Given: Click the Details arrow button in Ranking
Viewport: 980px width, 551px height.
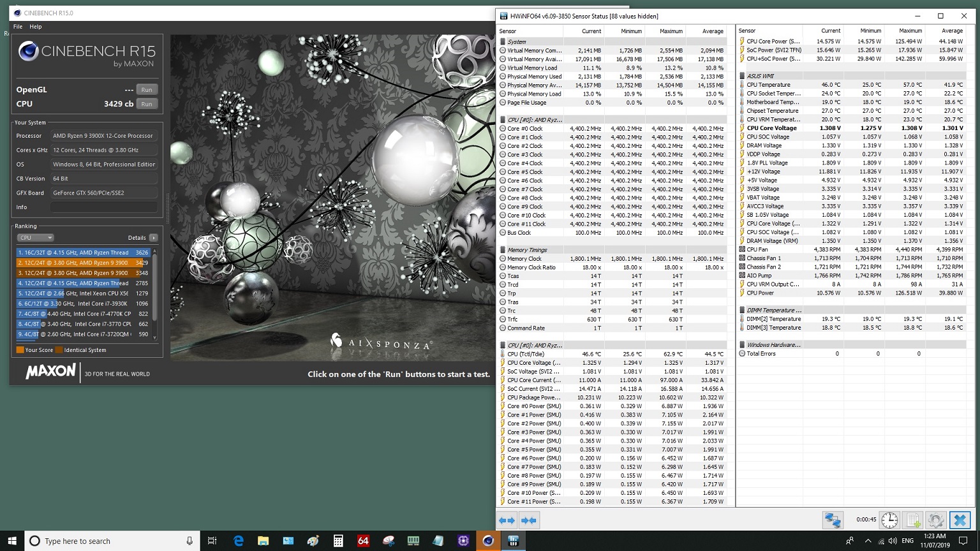Looking at the screenshot, I should pyautogui.click(x=153, y=238).
